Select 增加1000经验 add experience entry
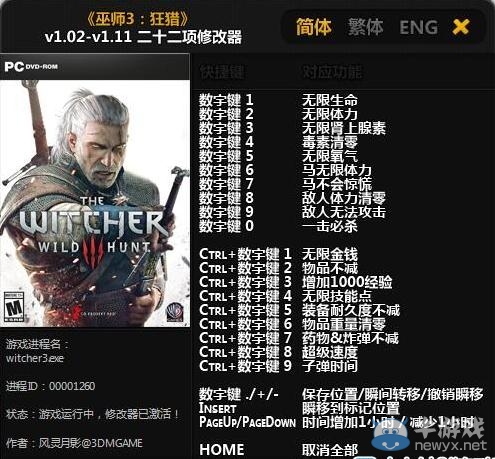The height and width of the screenshot is (459, 495). [x=347, y=282]
